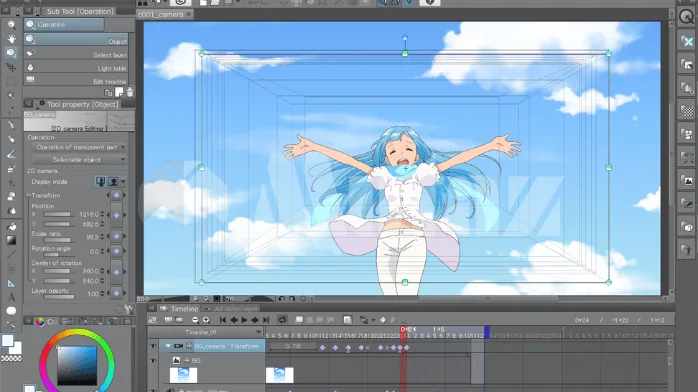The height and width of the screenshot is (392, 698).
Task: Select the Zoom (magnifier) tool
Action: 11,25
